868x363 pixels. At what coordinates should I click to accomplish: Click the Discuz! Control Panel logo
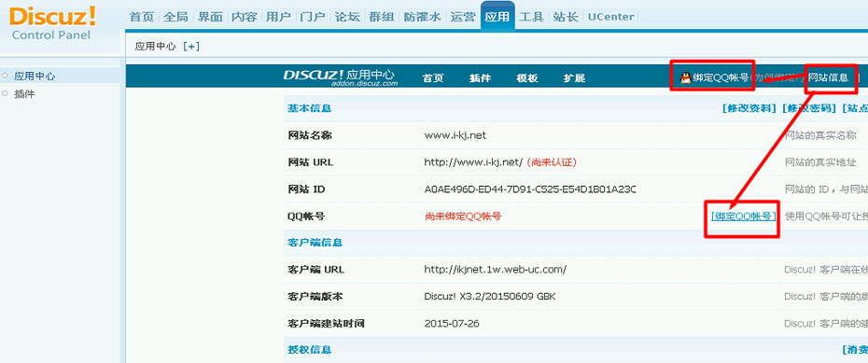click(x=52, y=23)
